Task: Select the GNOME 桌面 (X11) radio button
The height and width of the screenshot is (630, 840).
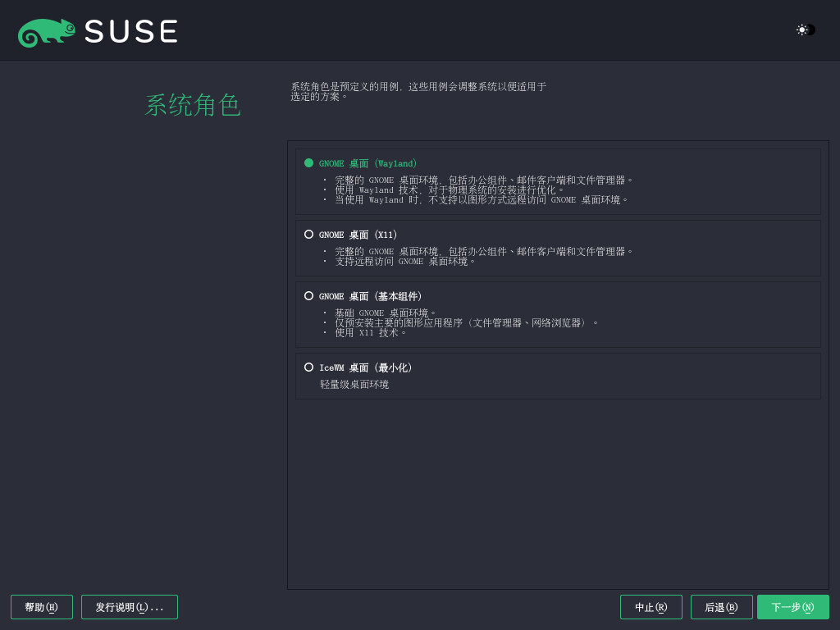Action: click(x=308, y=234)
